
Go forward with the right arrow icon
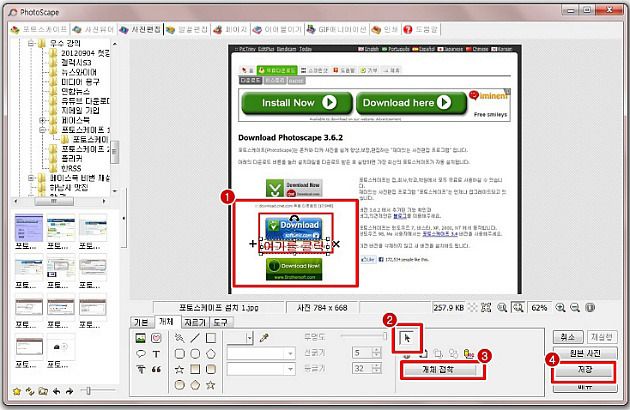point(69,391)
